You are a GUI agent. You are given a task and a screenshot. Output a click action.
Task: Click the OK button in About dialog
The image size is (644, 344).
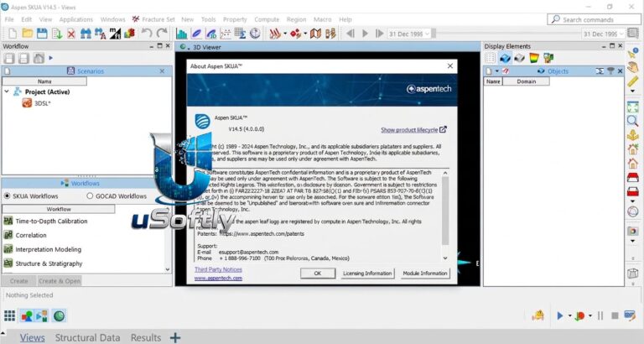[x=318, y=274]
